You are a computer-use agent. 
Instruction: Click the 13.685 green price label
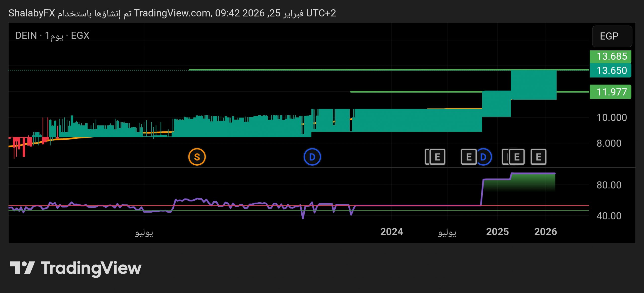[x=610, y=56]
